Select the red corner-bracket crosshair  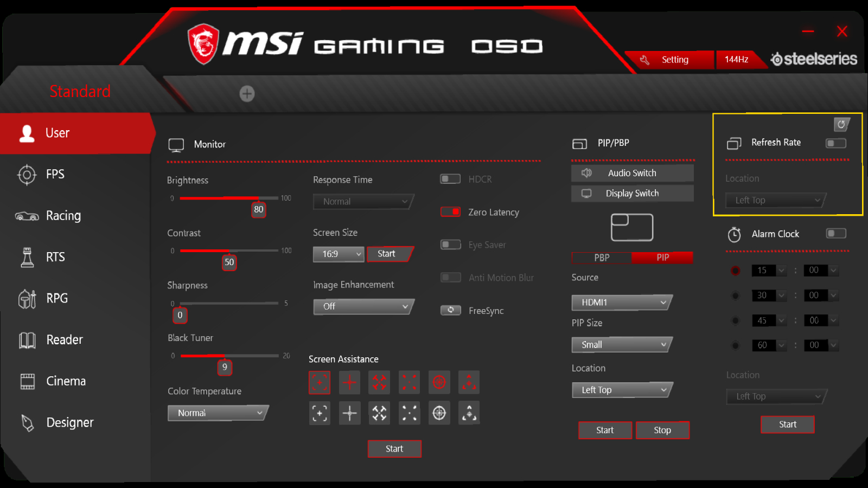[x=320, y=383]
